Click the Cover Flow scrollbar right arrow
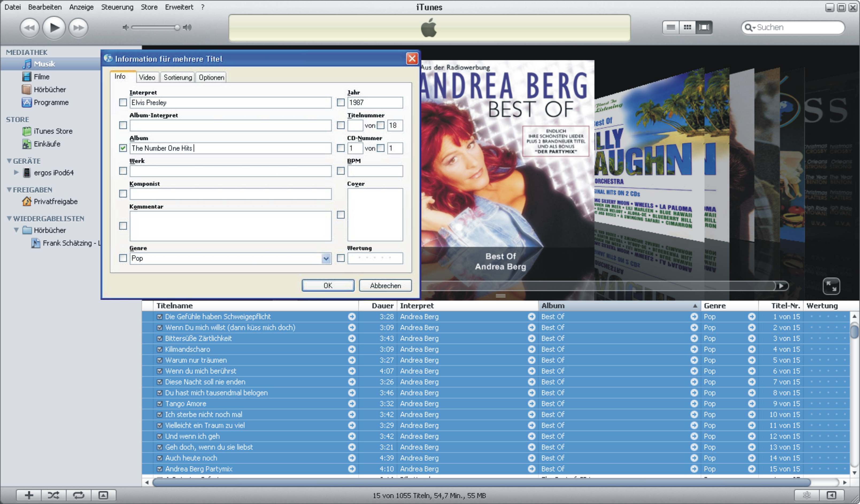This screenshot has width=860, height=504. point(781,286)
